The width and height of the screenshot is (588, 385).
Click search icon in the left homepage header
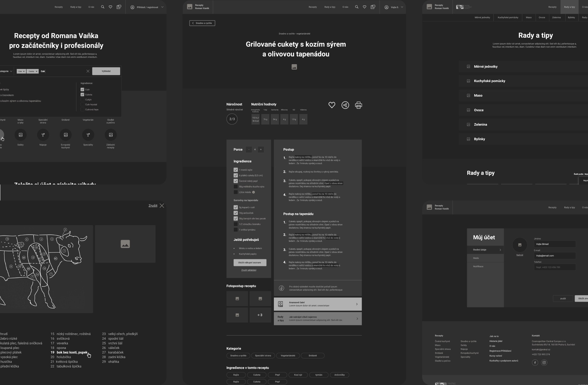tap(103, 7)
